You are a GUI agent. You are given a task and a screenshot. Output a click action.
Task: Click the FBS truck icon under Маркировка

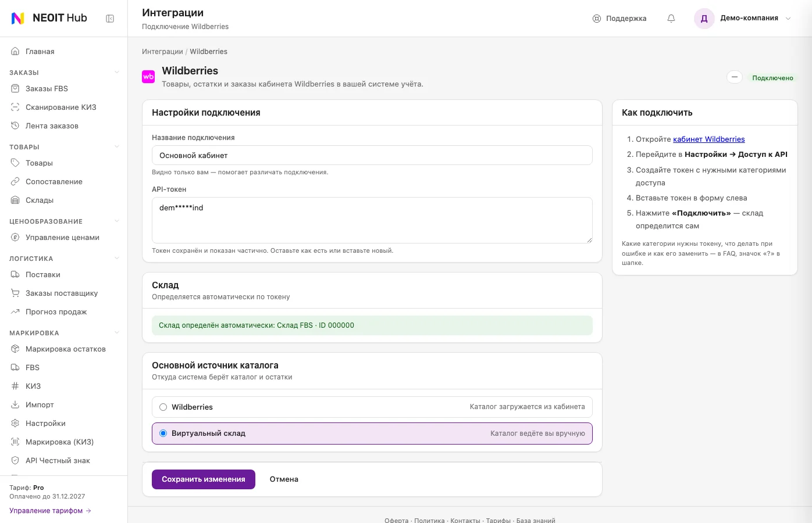pos(15,368)
